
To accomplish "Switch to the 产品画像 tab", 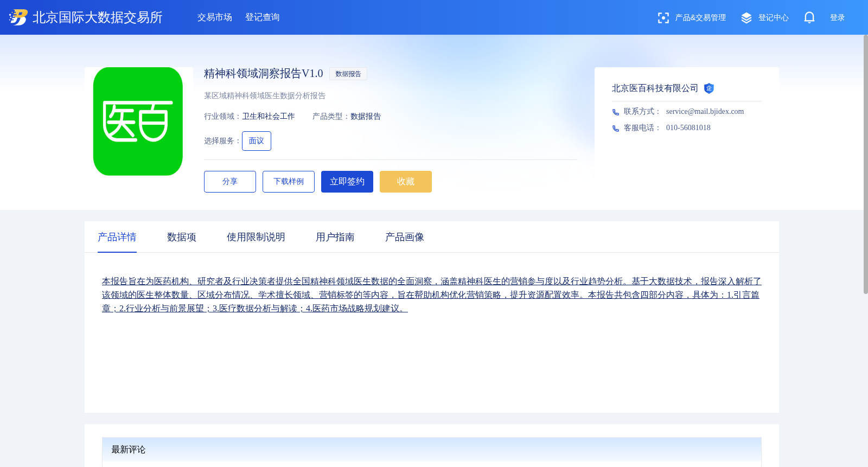I will click(405, 237).
